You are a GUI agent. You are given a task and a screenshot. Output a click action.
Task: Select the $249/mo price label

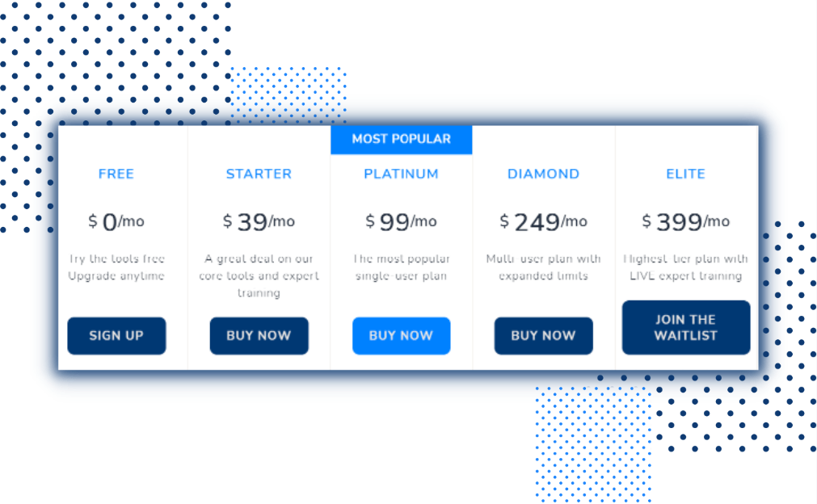543,221
